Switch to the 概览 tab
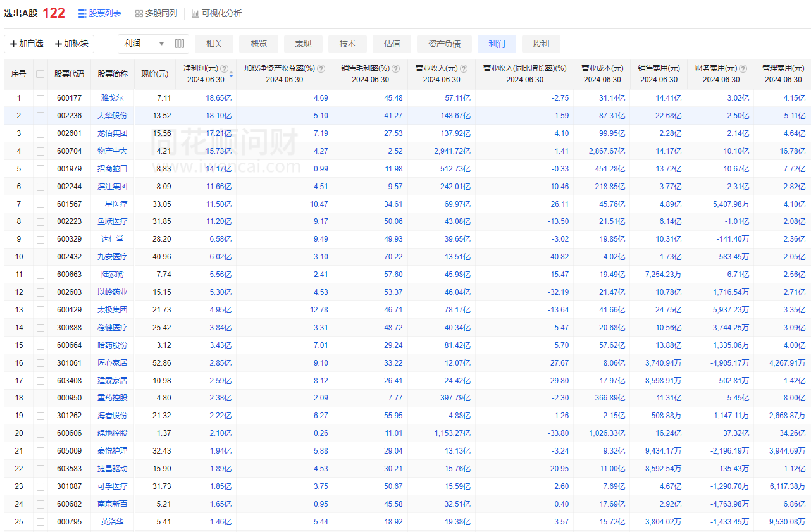 259,44
